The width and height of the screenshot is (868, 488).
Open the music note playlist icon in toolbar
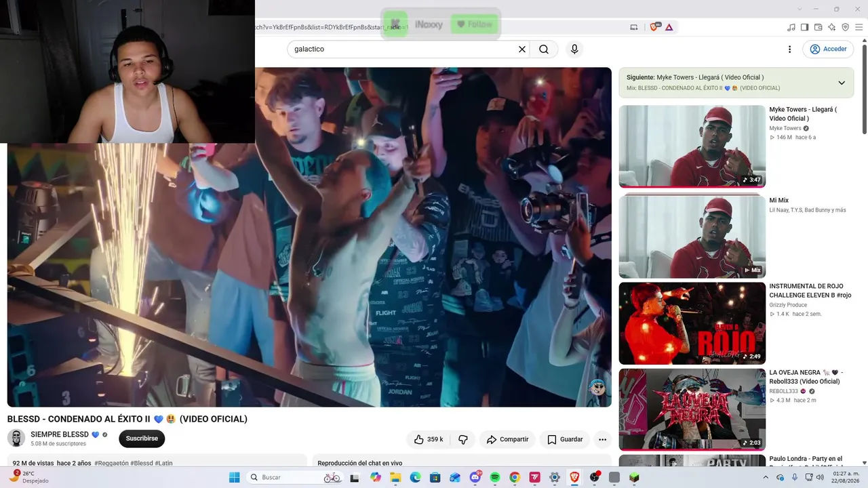click(791, 27)
